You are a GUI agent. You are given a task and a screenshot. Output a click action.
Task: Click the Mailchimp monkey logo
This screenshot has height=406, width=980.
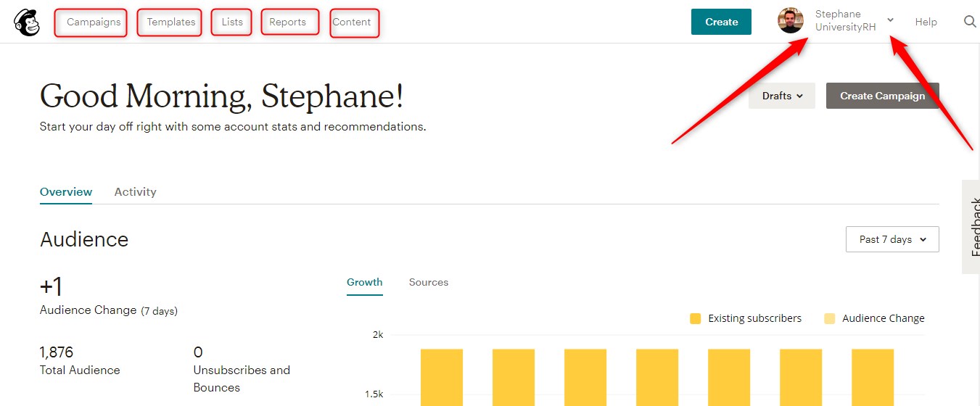pyautogui.click(x=27, y=22)
